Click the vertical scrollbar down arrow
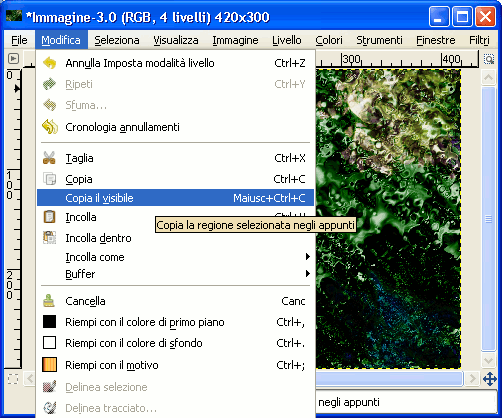This screenshot has height=418, width=502. pos(488,360)
